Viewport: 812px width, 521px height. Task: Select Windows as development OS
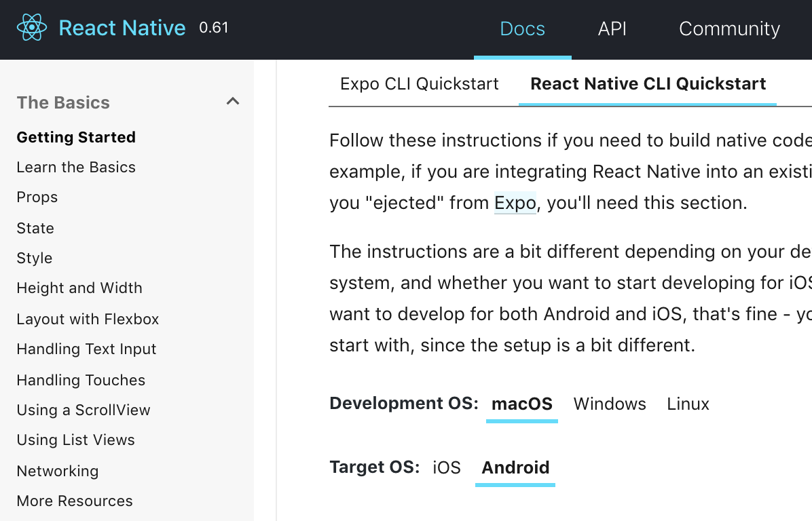[610, 404]
